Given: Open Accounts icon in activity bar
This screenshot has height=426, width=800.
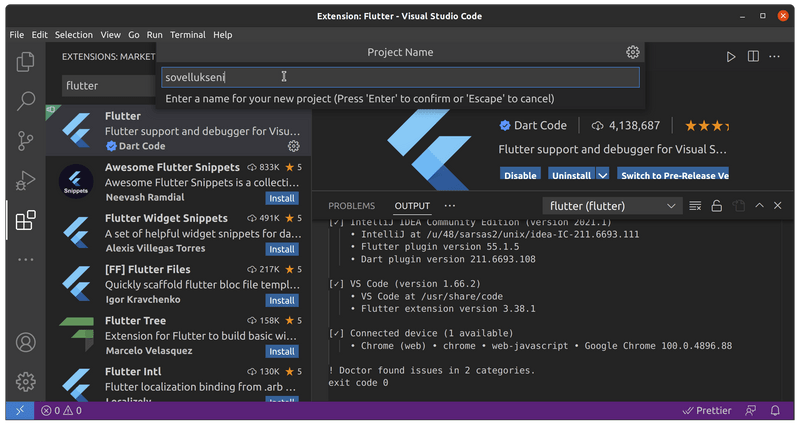Looking at the screenshot, I should pos(26,341).
